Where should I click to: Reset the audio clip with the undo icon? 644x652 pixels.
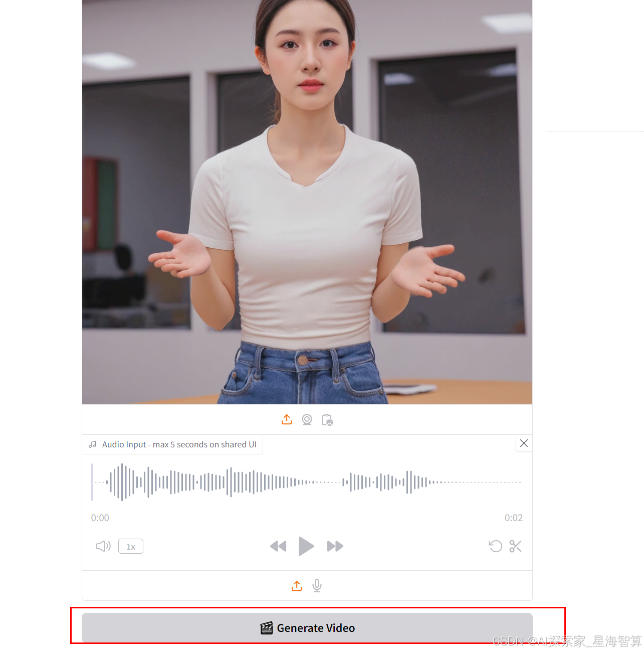pos(495,546)
